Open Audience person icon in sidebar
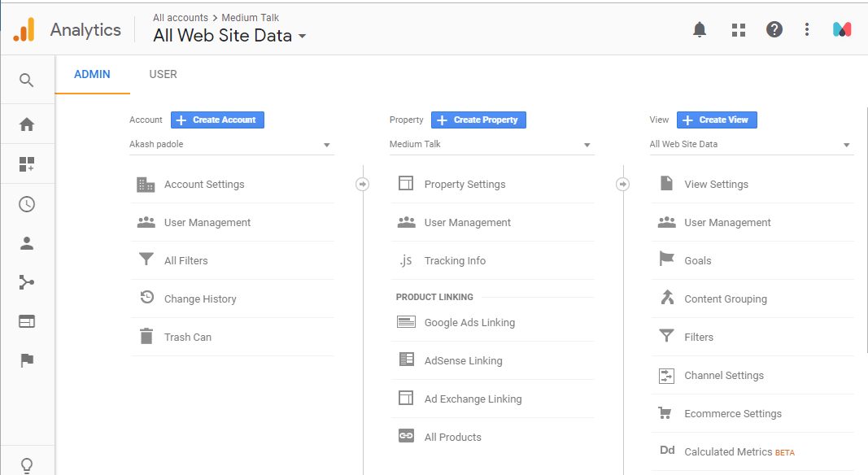This screenshot has height=475, width=868. point(27,243)
